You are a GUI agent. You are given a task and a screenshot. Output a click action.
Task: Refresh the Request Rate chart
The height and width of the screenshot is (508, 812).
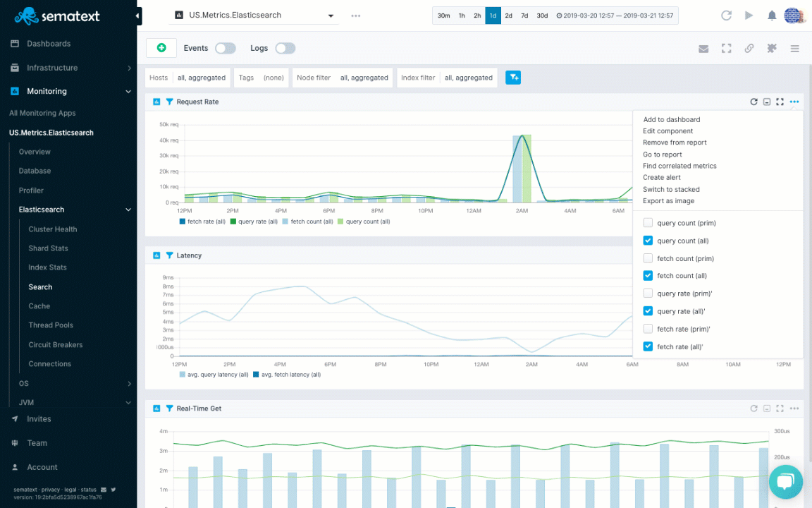click(754, 102)
